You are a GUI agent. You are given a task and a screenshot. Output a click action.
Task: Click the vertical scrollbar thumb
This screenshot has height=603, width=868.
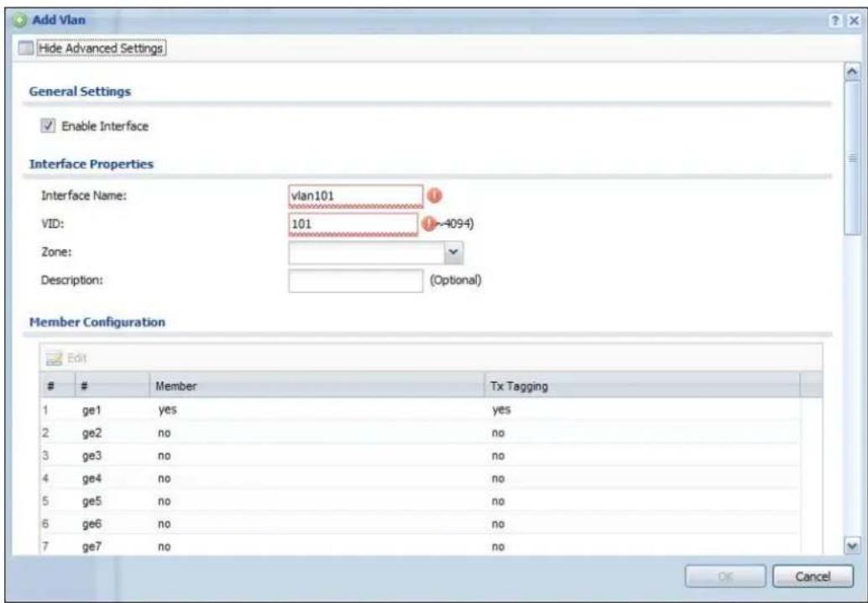853,159
